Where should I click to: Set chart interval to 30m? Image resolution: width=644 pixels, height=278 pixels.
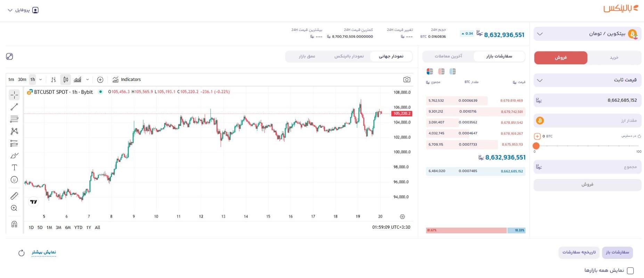coord(22,80)
